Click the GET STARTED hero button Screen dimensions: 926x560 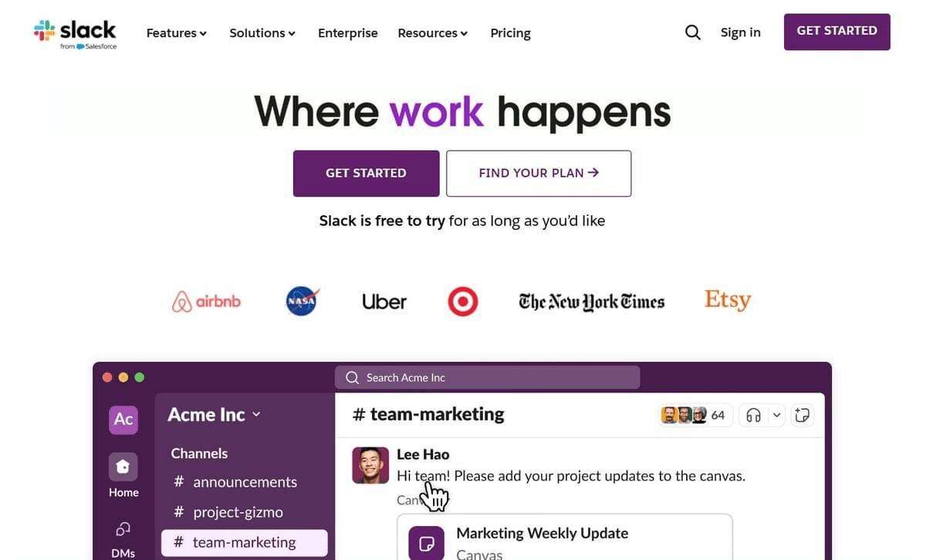(366, 173)
